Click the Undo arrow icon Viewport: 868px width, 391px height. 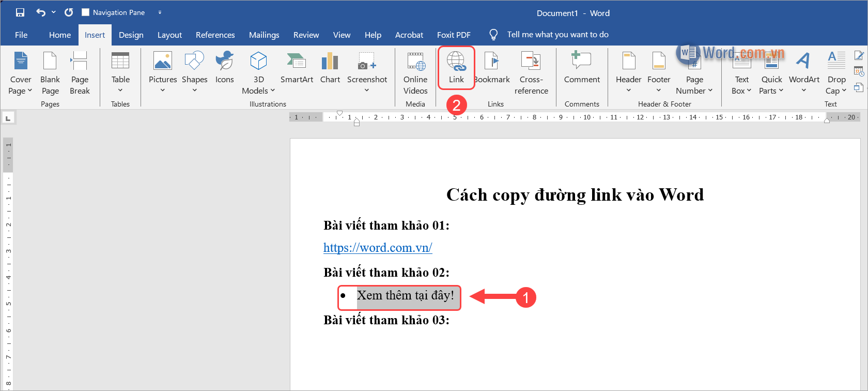tap(41, 12)
